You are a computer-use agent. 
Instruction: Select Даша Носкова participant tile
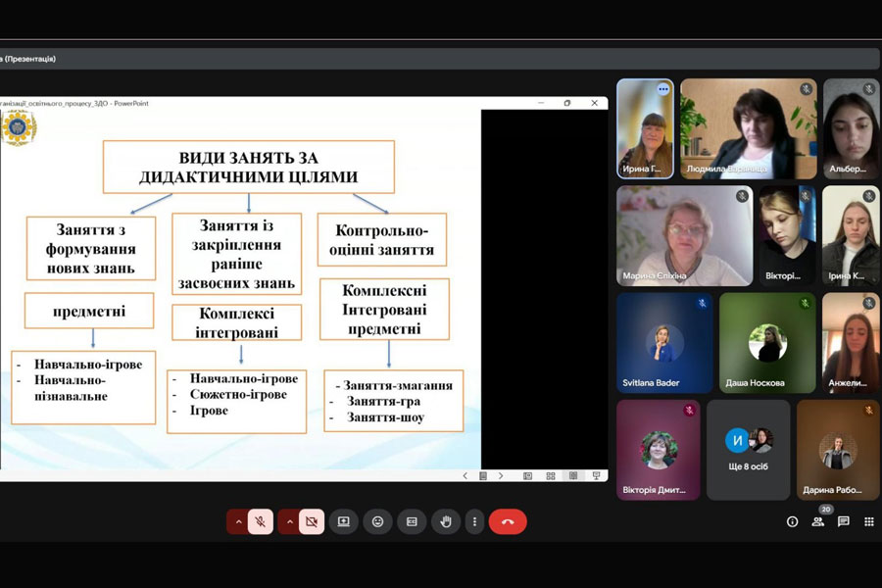click(767, 343)
